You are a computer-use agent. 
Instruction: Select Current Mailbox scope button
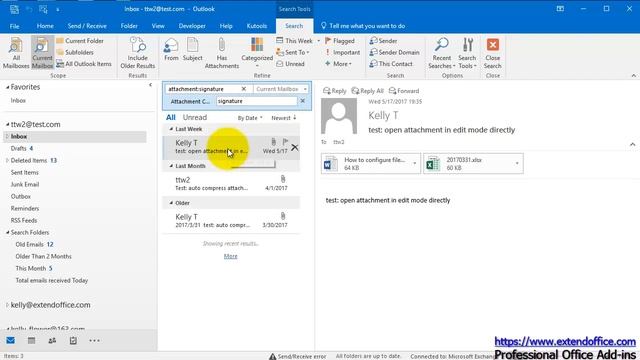click(x=42, y=52)
